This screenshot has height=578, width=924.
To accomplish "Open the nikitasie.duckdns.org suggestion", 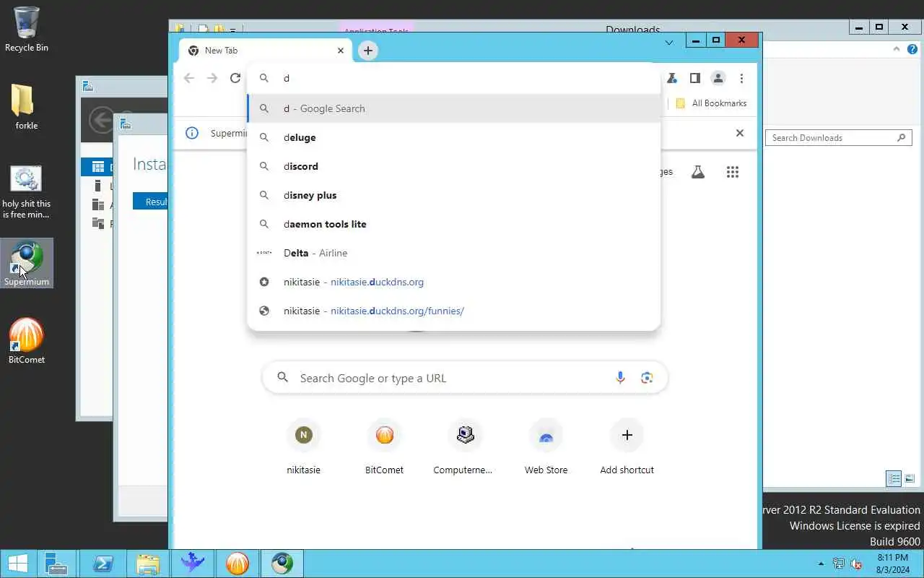I will (x=453, y=282).
